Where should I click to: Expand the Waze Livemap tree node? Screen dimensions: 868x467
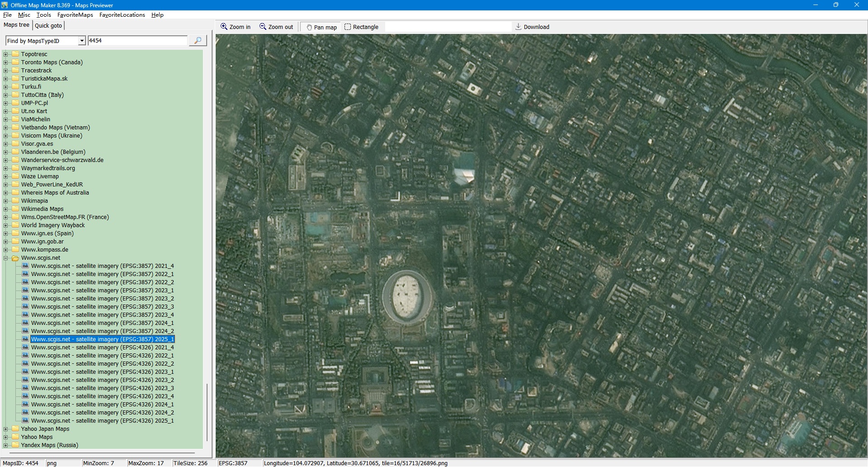6,176
